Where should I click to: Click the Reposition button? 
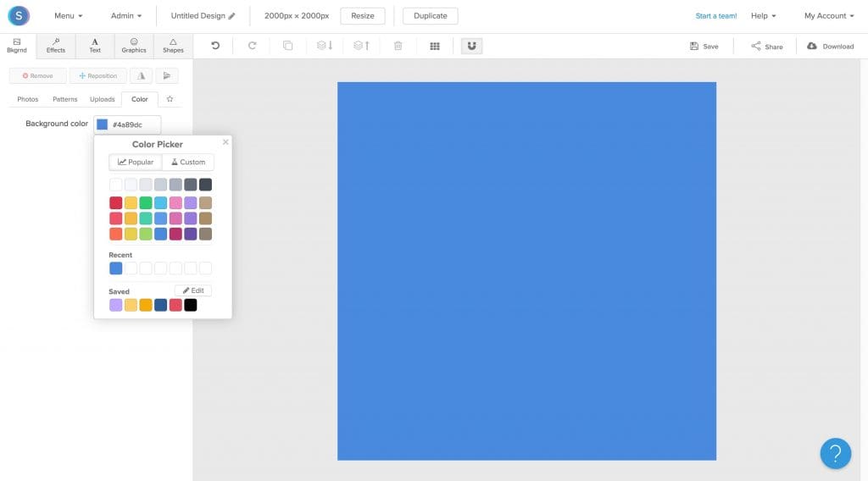coord(98,75)
